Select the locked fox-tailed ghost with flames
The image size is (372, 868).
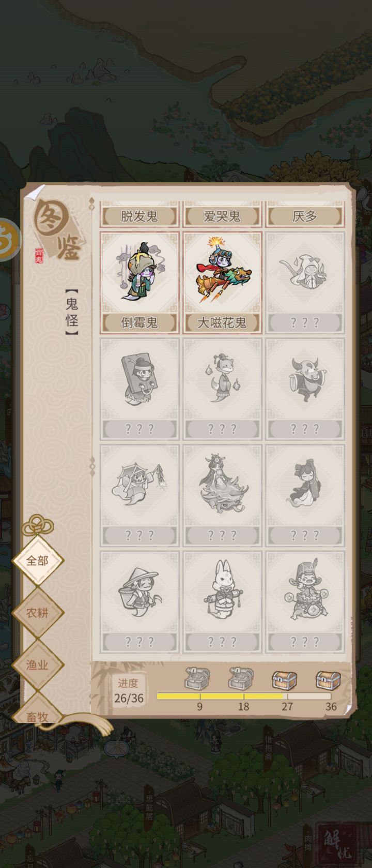(222, 389)
